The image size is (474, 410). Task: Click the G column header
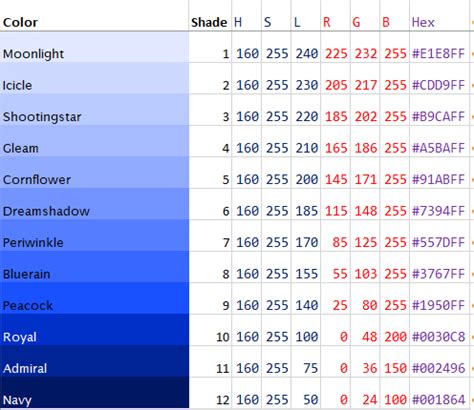[x=365, y=16]
